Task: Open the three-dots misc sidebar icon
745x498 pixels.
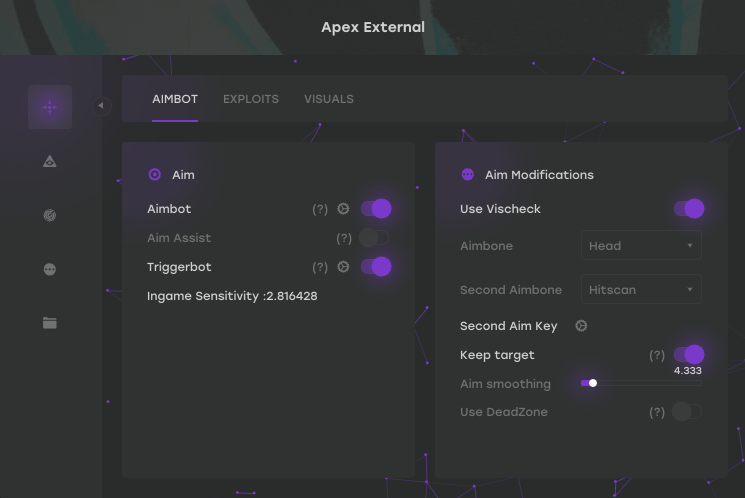Action: click(50, 269)
